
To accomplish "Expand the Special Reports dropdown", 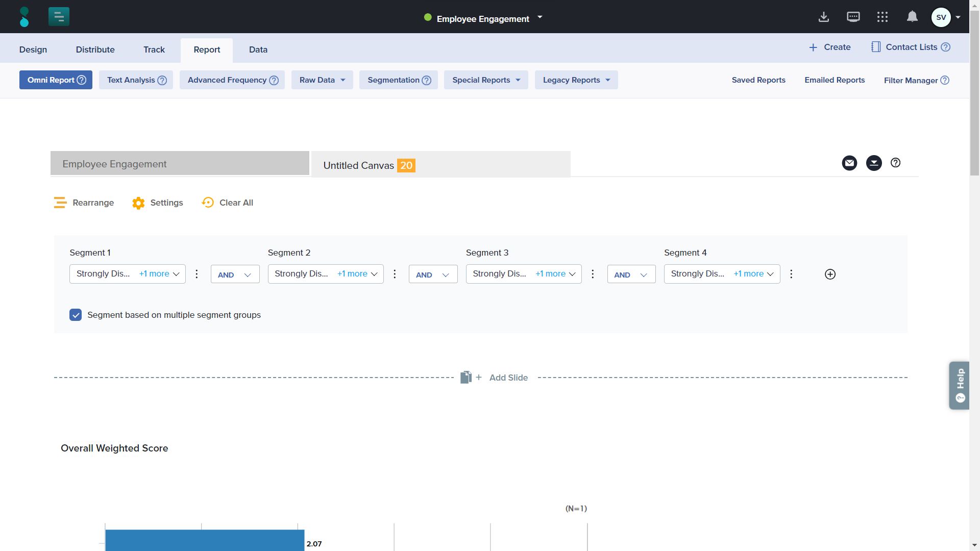I will (x=486, y=80).
